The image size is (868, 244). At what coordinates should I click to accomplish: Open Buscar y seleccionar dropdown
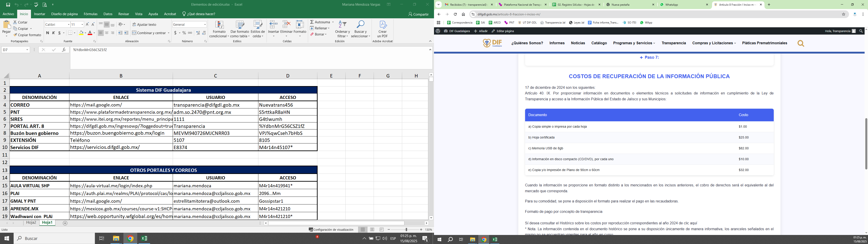coord(361,29)
